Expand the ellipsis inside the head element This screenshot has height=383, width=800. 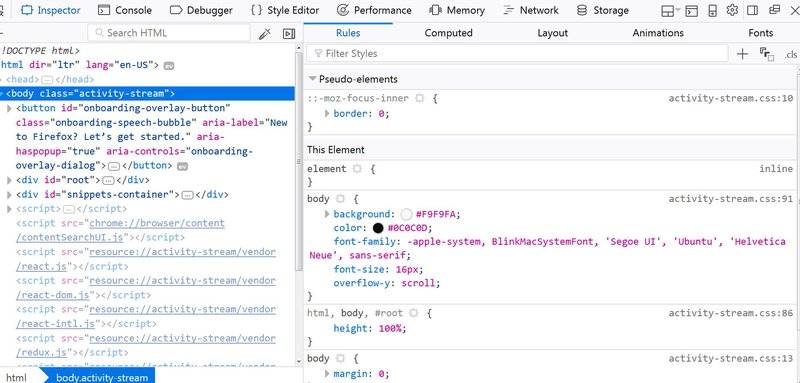(x=47, y=80)
